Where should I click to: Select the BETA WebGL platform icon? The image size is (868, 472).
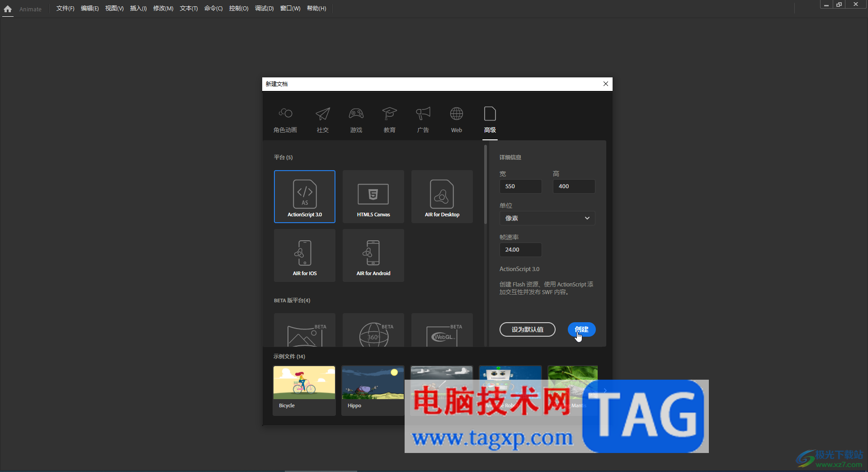442,330
